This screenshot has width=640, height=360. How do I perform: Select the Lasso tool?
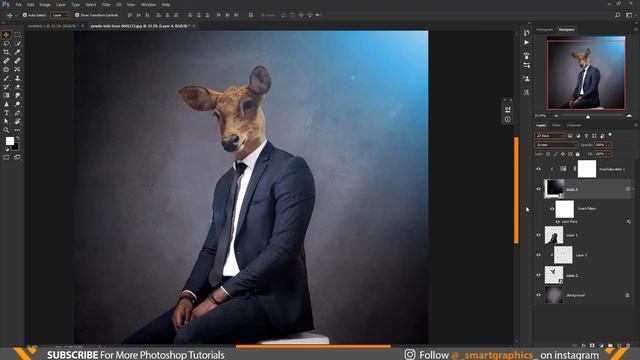pos(6,43)
